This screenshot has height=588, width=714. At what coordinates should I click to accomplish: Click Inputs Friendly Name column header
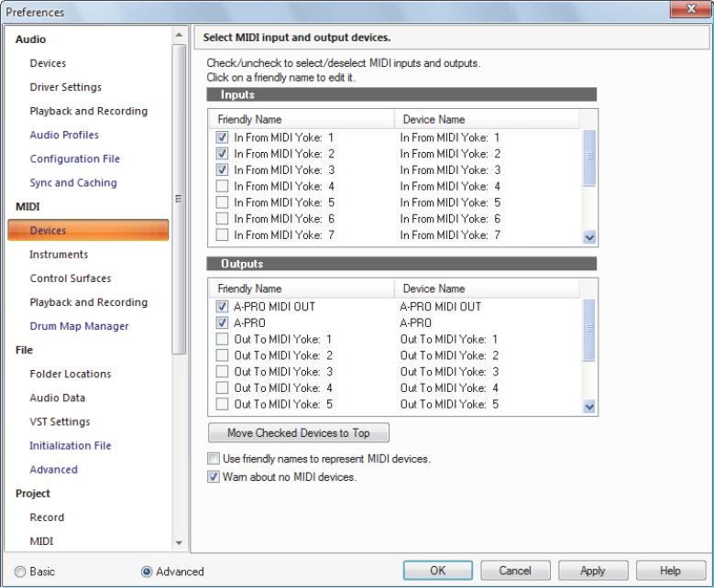(302, 120)
